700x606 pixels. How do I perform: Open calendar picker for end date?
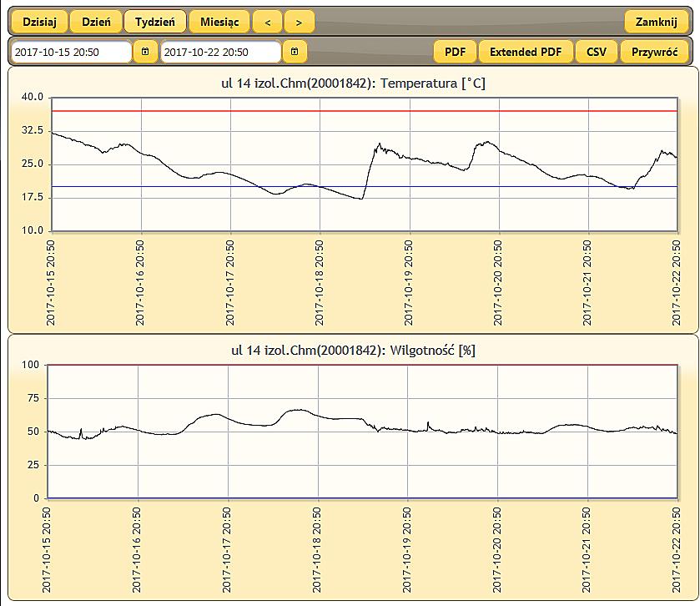point(295,52)
